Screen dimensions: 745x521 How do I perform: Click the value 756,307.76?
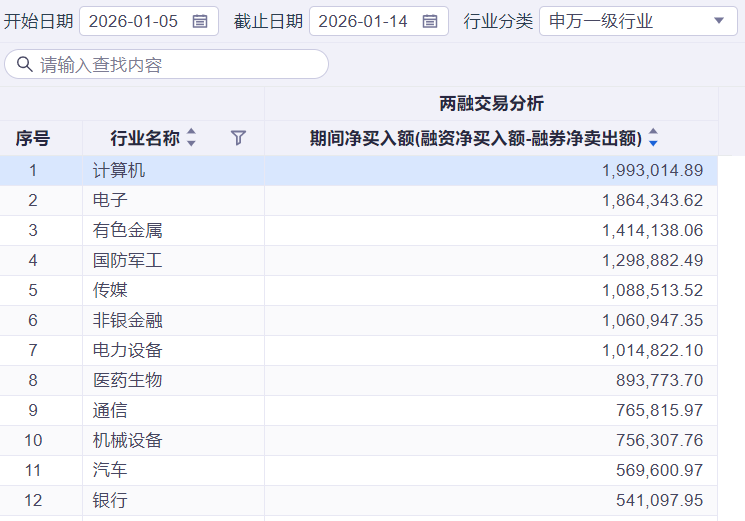click(x=659, y=440)
